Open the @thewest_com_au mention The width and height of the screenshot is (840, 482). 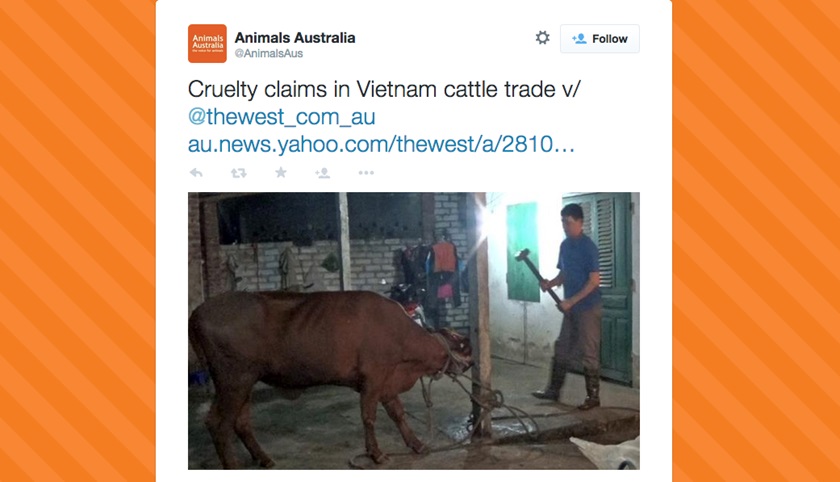tap(282, 117)
